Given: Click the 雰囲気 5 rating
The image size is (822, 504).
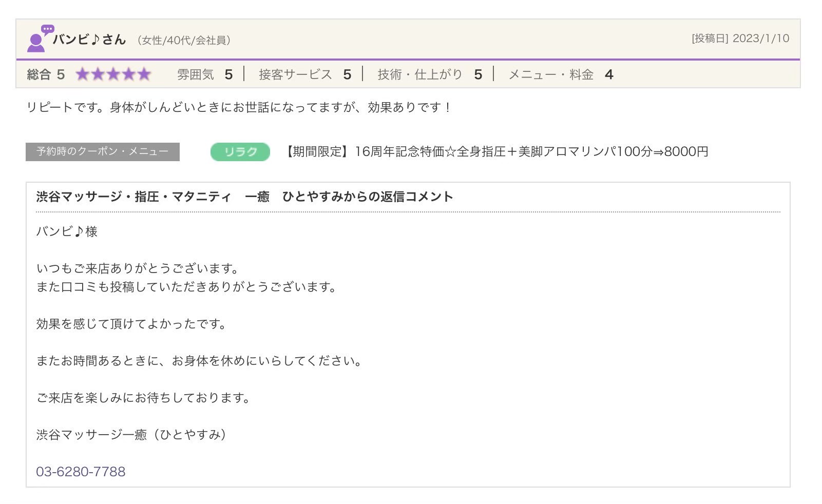Looking at the screenshot, I should (205, 75).
